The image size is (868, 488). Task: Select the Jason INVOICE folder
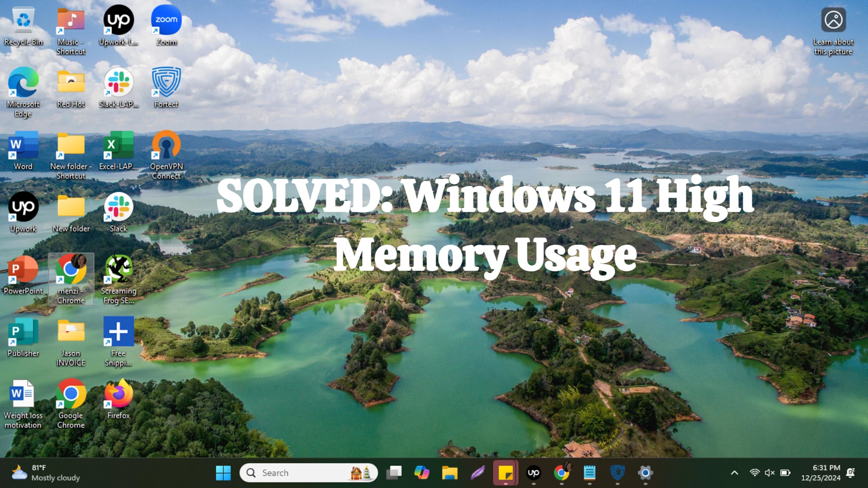click(71, 332)
